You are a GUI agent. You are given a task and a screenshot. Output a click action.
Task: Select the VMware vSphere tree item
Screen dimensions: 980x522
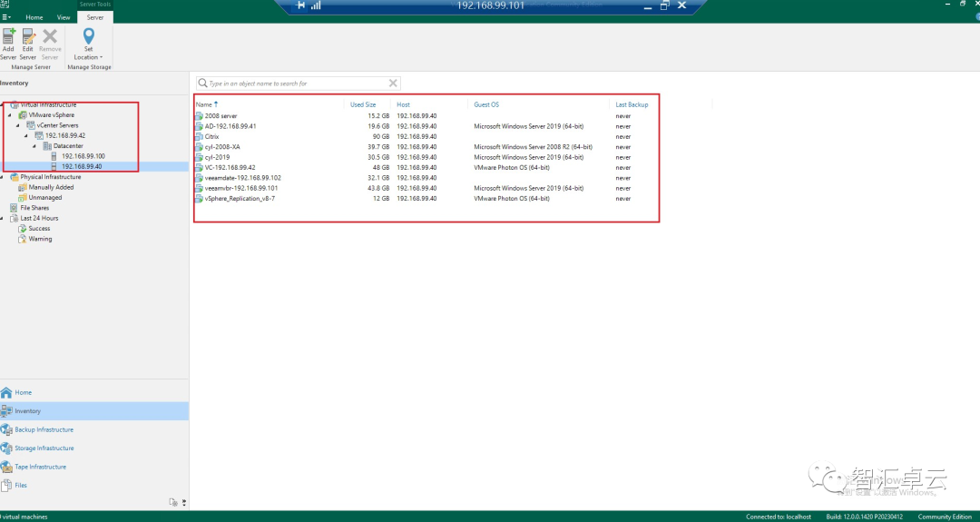coord(51,115)
